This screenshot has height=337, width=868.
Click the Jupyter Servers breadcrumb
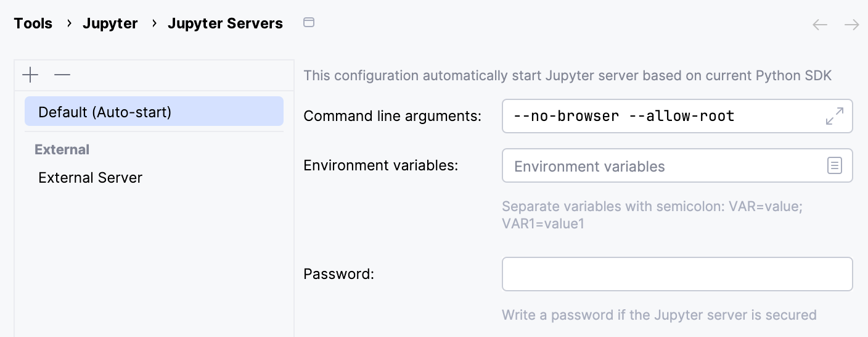tap(225, 23)
